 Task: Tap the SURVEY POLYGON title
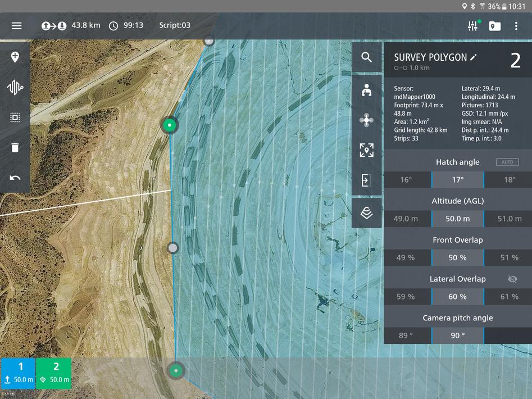(430, 58)
